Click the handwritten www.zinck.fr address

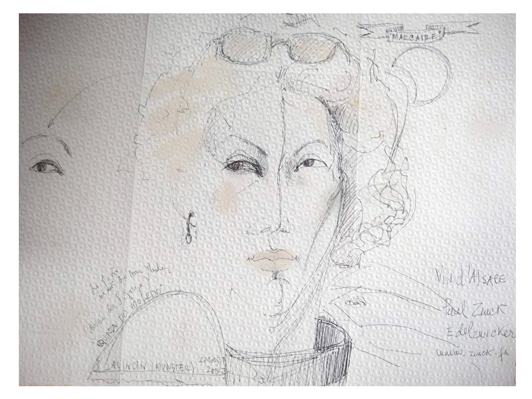473,352
